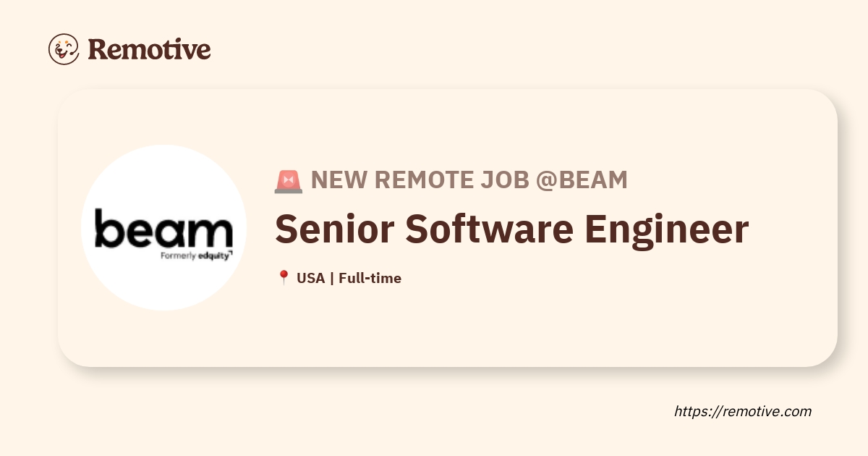
Task: Click the Remotive mascot logo icon
Action: point(64,49)
